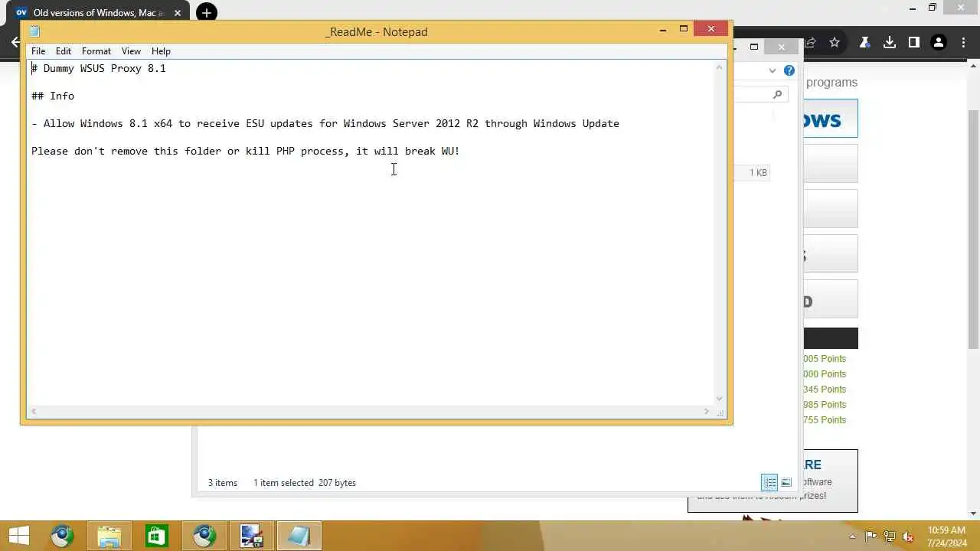The height and width of the screenshot is (551, 980).
Task: Click the 'Please don't remove this folder' line
Action: point(246,151)
